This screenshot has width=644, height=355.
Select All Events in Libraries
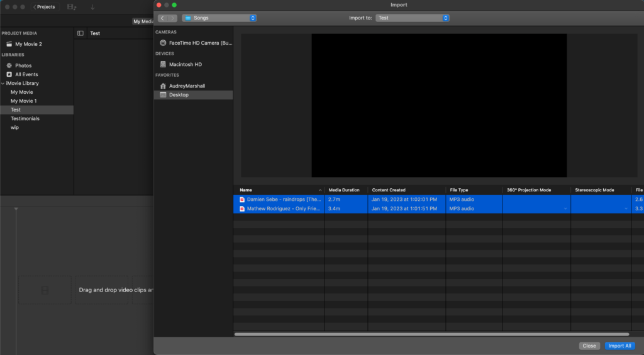click(26, 74)
